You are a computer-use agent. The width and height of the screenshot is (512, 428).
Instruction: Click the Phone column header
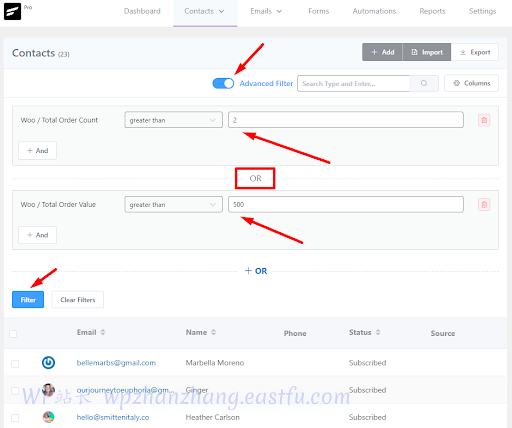click(x=295, y=333)
